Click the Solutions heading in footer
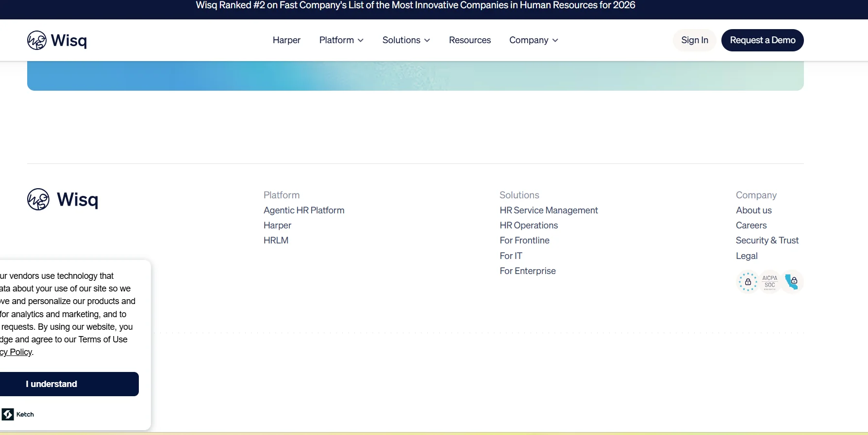The height and width of the screenshot is (435, 868). (x=519, y=195)
